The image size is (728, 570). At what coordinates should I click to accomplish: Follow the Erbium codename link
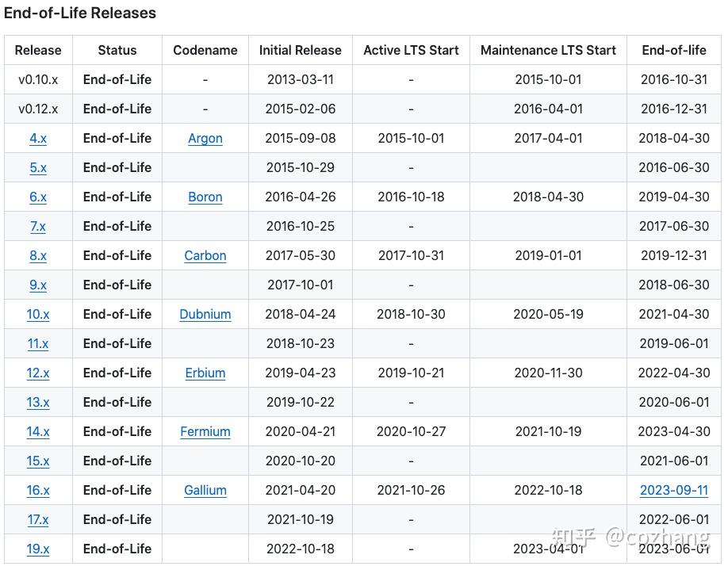point(205,373)
